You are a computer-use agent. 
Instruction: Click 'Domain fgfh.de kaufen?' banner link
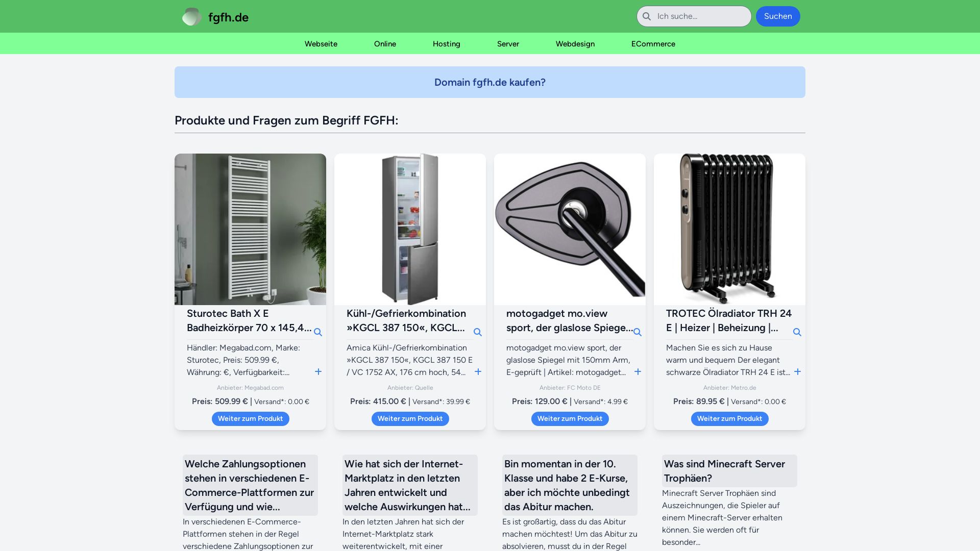pyautogui.click(x=489, y=82)
